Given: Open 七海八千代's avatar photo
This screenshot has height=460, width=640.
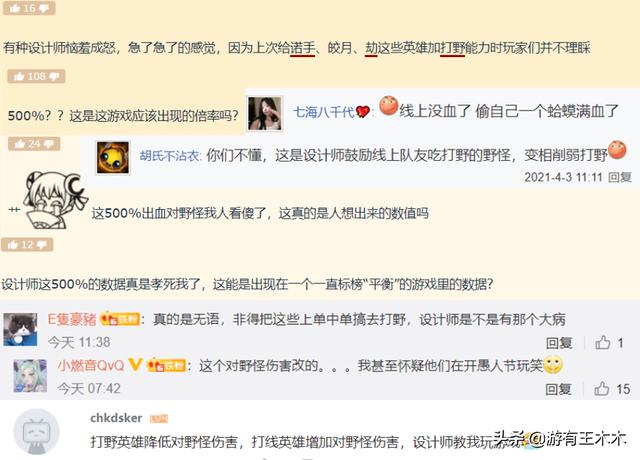Looking at the screenshot, I should (265, 113).
